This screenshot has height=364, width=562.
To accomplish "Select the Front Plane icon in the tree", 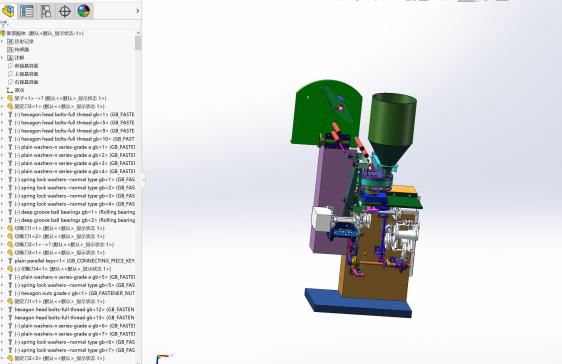I will coord(10,66).
